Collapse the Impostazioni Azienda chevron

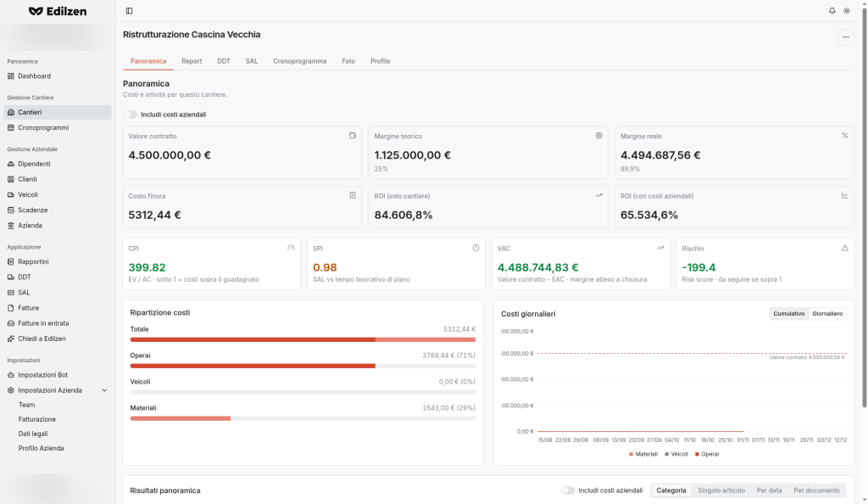click(104, 390)
